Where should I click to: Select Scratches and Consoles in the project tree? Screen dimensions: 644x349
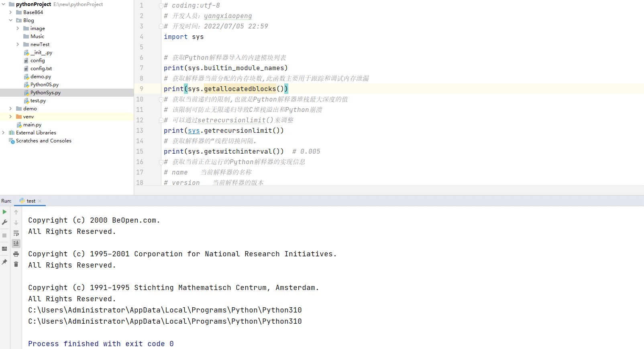[x=43, y=141]
